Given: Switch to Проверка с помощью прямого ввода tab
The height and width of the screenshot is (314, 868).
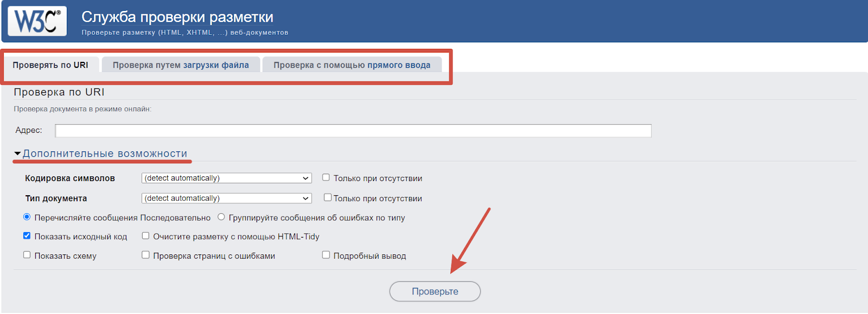Looking at the screenshot, I should pyautogui.click(x=352, y=65).
